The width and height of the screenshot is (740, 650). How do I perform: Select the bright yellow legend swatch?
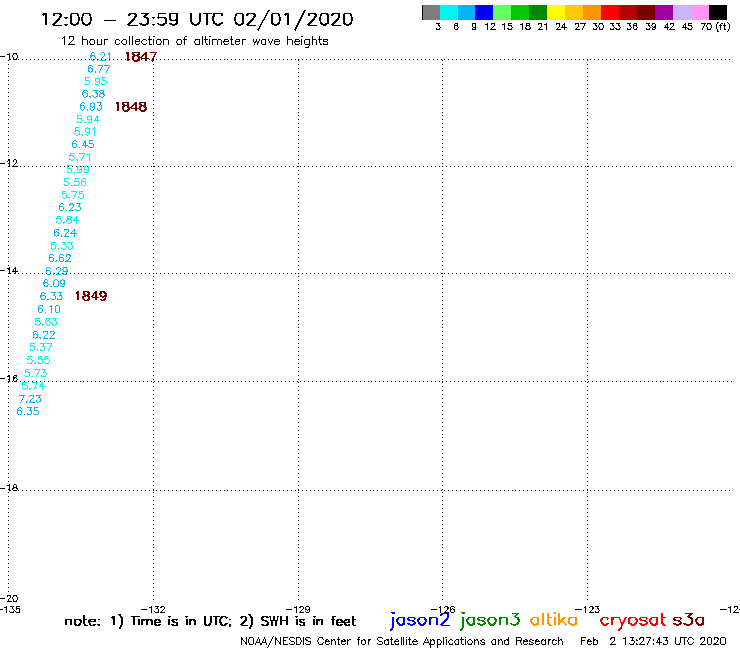(556, 12)
